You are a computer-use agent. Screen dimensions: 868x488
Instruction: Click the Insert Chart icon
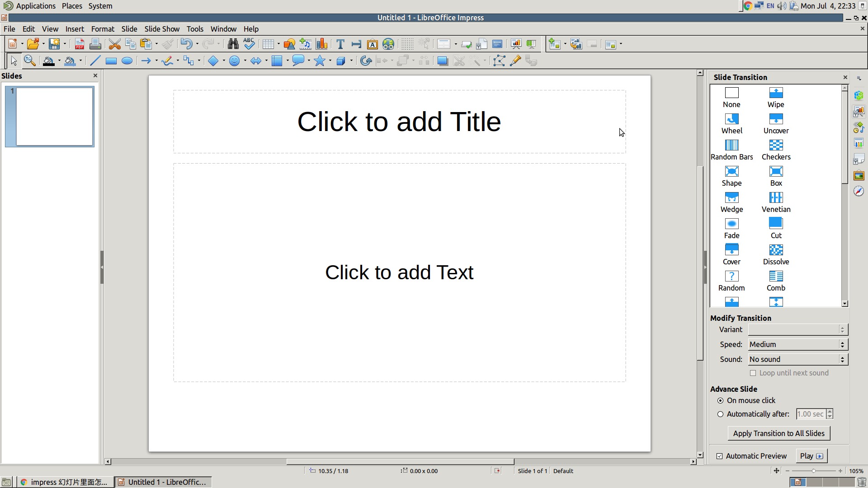coord(322,44)
